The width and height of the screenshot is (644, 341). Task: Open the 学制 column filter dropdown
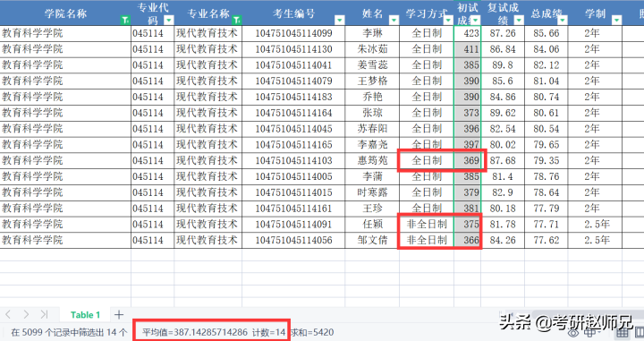click(x=616, y=20)
